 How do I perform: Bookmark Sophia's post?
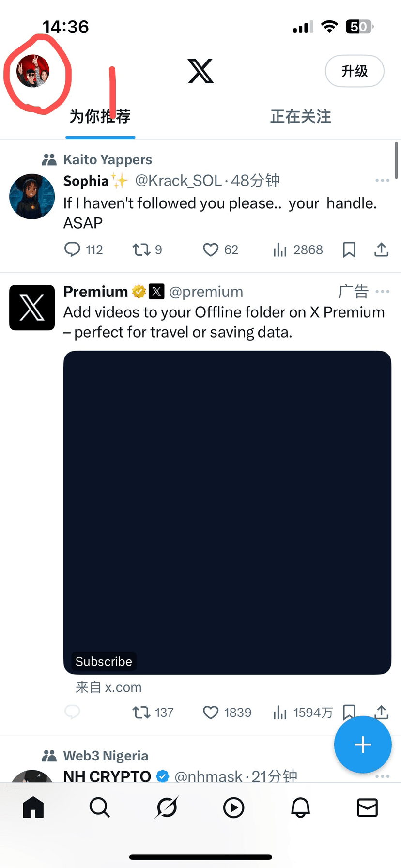coord(349,250)
